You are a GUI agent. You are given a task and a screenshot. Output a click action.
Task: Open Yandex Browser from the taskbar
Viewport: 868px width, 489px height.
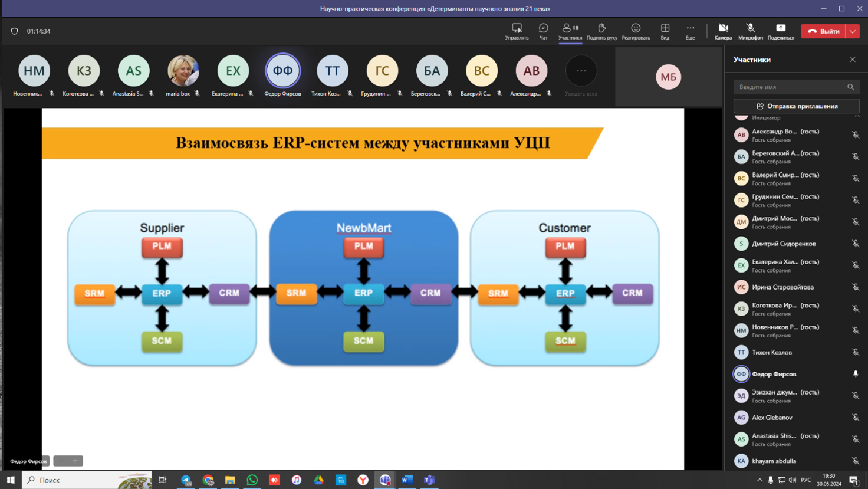pyautogui.click(x=363, y=480)
